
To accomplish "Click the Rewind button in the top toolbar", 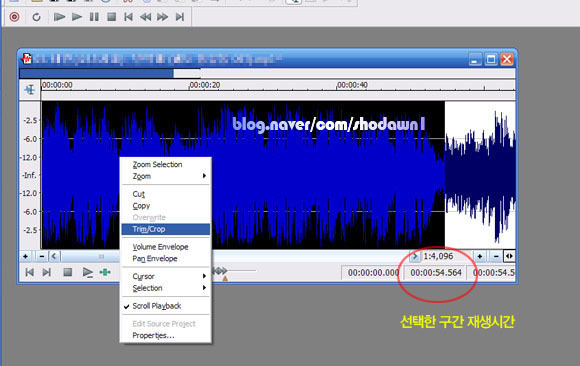I will 145,17.
